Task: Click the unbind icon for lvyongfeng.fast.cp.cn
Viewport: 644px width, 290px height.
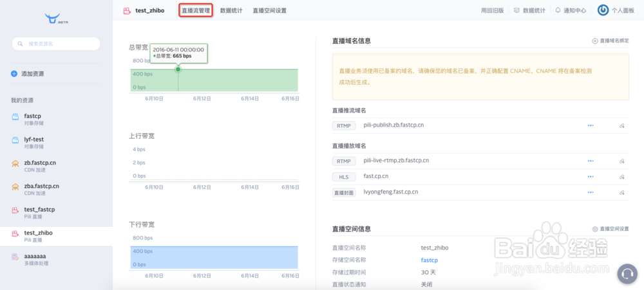Action: pos(622,192)
